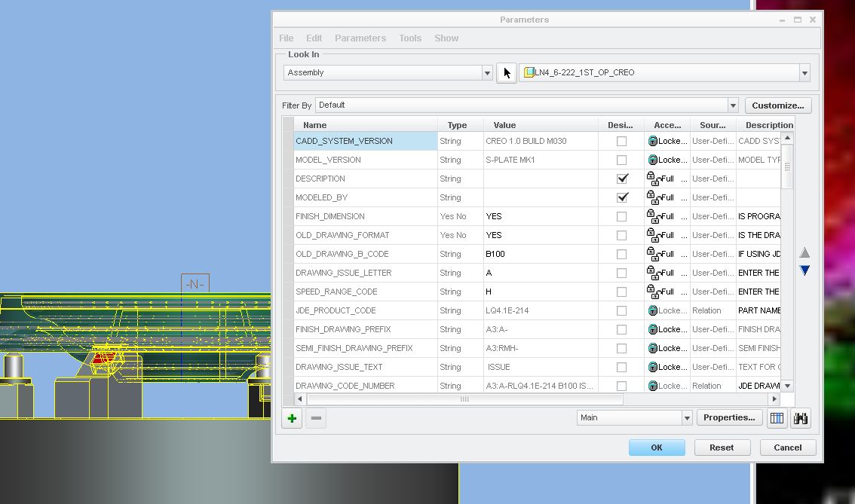Click the Full access icon in the OLD_DRAWING_B_CODE row

point(653,254)
